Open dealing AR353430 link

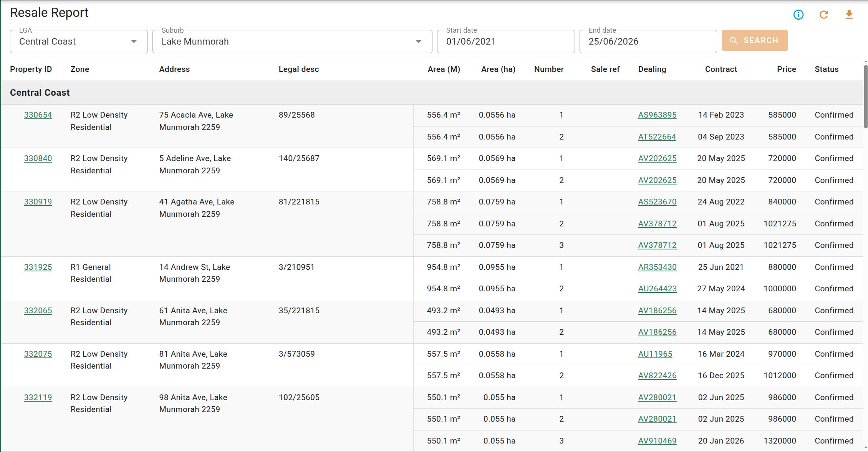(658, 267)
